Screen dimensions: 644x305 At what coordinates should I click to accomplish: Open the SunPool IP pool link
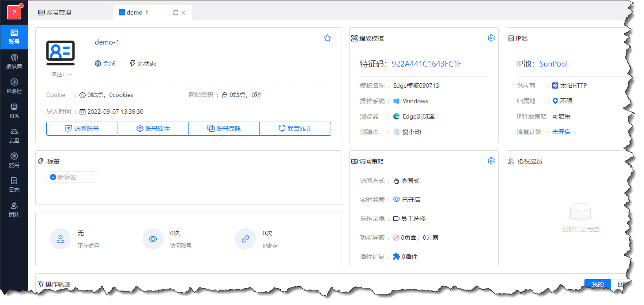(x=554, y=64)
